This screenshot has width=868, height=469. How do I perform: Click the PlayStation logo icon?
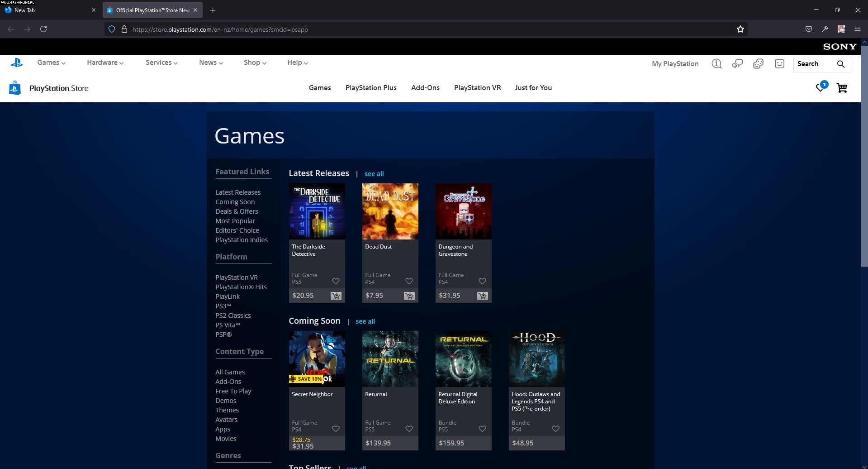pyautogui.click(x=17, y=63)
